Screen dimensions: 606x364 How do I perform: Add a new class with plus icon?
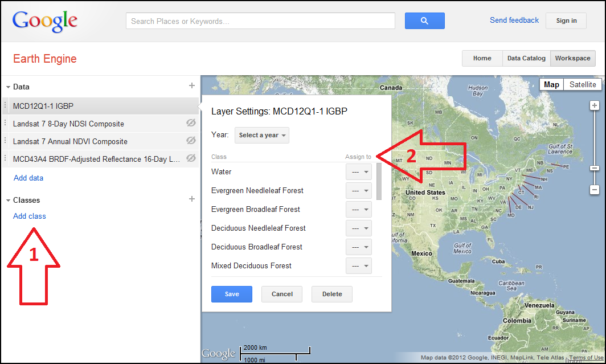192,199
